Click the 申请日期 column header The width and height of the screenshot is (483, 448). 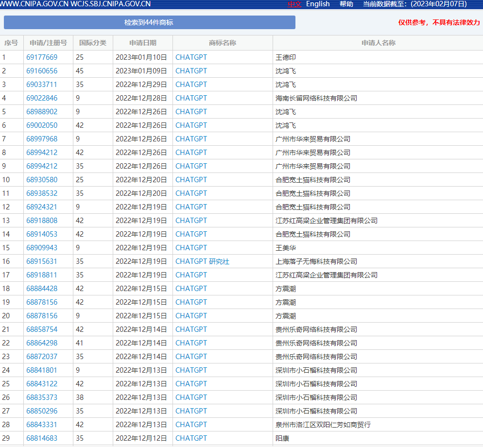143,43
